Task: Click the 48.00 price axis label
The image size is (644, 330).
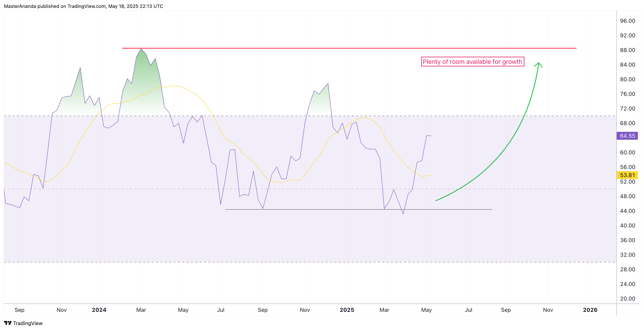Action: pyautogui.click(x=628, y=196)
